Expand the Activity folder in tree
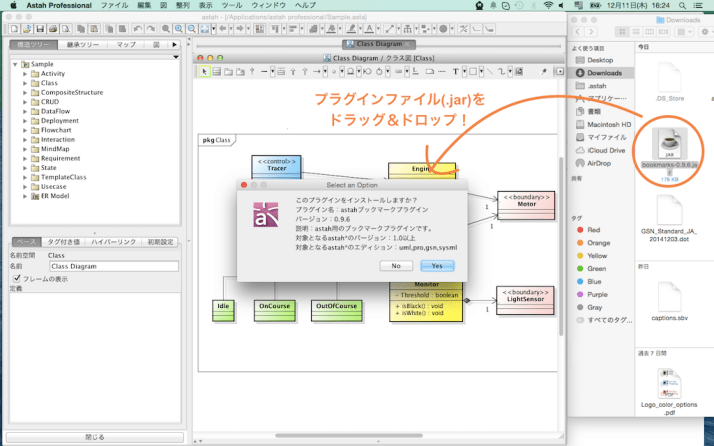Viewport: 714px width, 446px height. pyautogui.click(x=25, y=73)
